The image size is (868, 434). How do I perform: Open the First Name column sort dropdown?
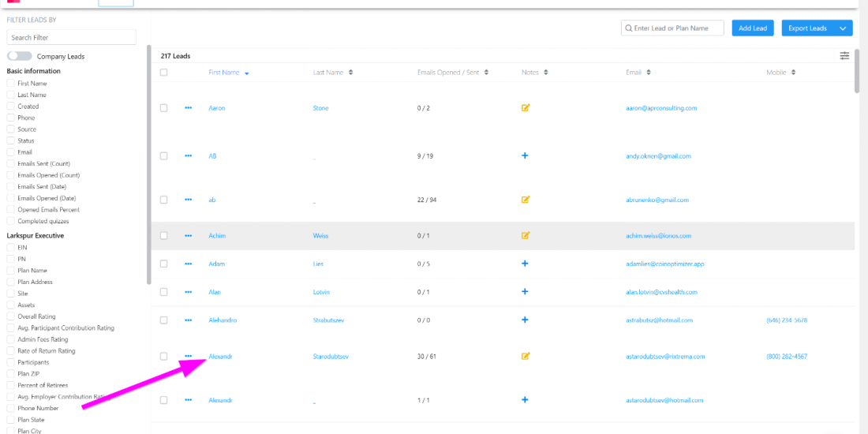coord(247,73)
